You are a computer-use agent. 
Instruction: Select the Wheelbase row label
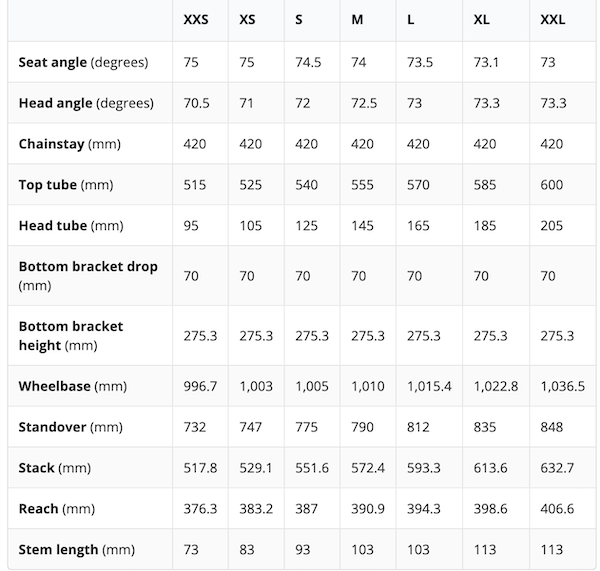point(70,386)
